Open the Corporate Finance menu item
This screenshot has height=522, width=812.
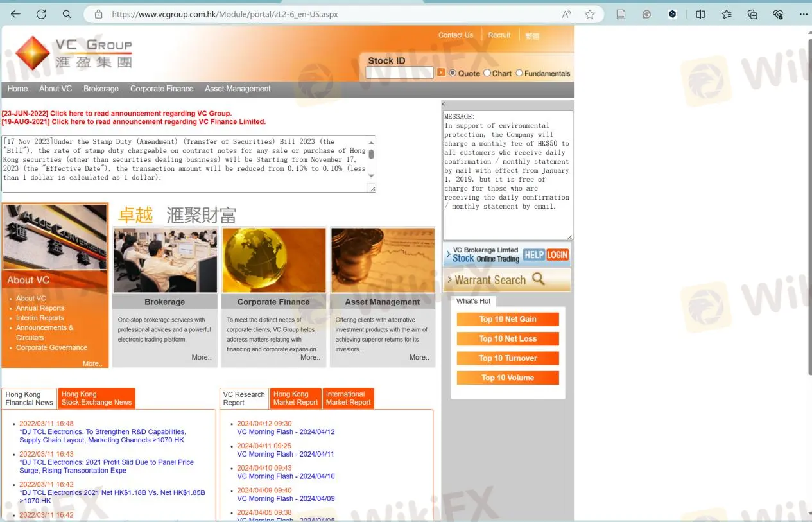pos(162,89)
